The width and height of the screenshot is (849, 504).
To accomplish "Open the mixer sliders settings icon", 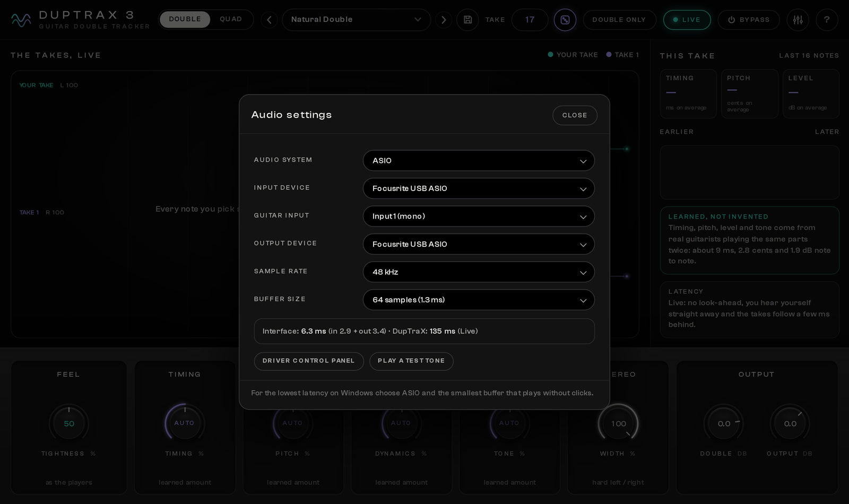I will click(798, 20).
